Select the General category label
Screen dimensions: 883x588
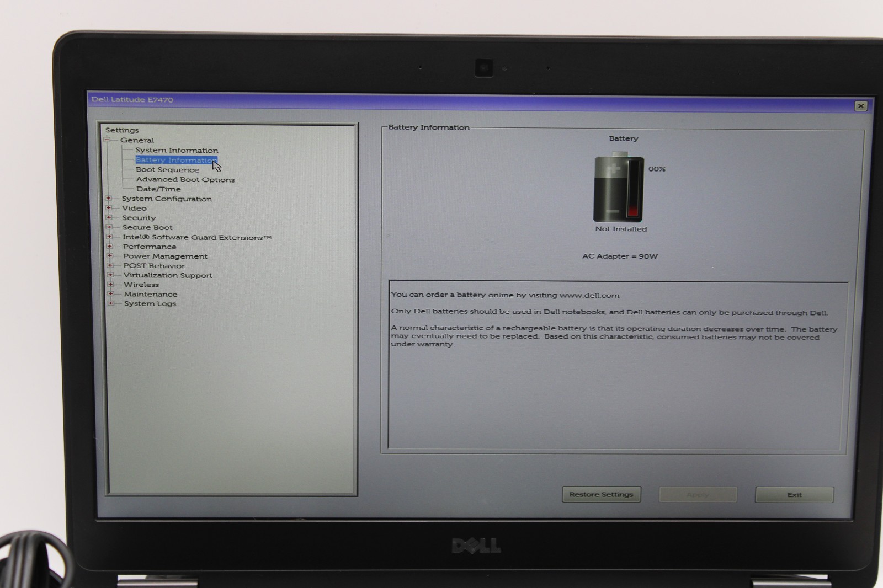pos(137,140)
